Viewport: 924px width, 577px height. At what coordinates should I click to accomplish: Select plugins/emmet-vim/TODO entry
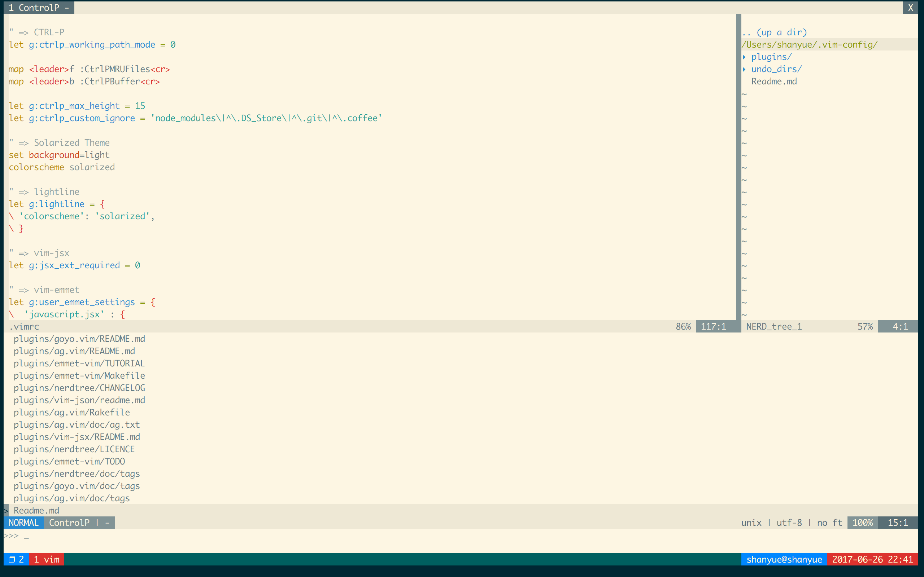pos(70,462)
